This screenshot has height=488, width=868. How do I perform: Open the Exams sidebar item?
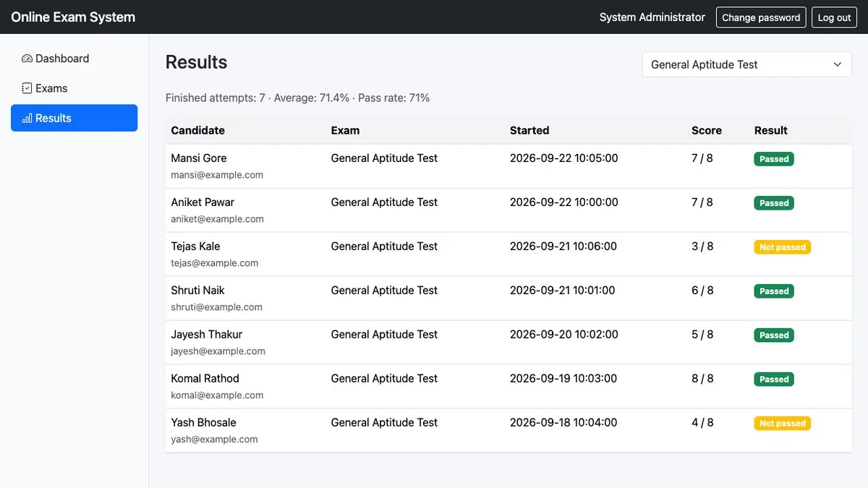[x=74, y=88]
